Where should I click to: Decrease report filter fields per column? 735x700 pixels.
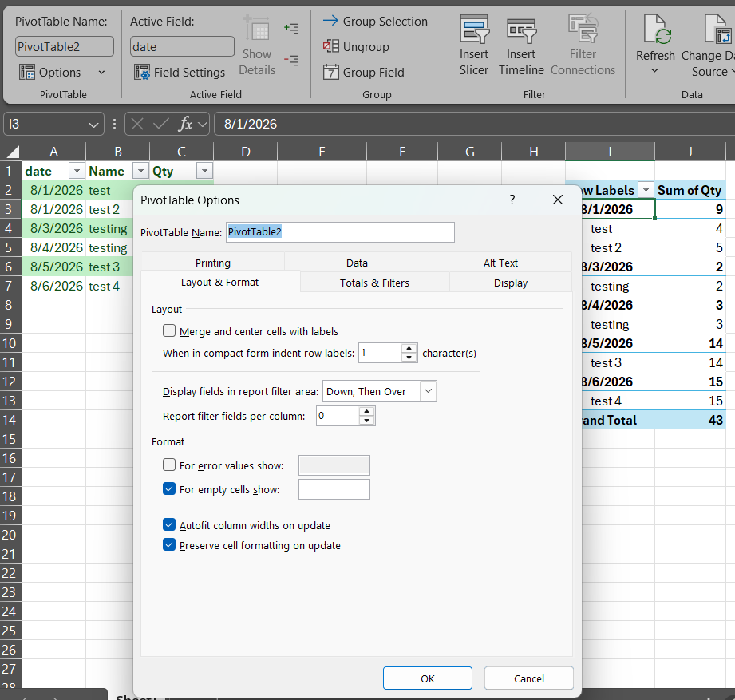tap(366, 421)
